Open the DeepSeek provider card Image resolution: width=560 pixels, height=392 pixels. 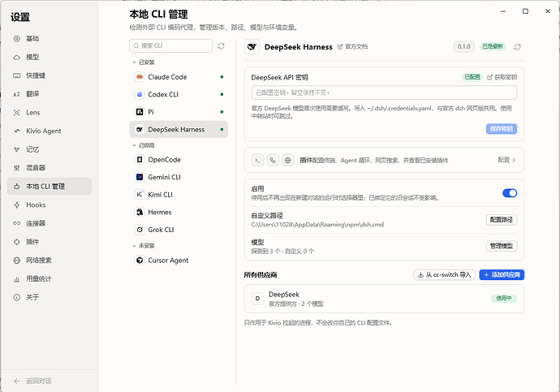click(x=384, y=299)
